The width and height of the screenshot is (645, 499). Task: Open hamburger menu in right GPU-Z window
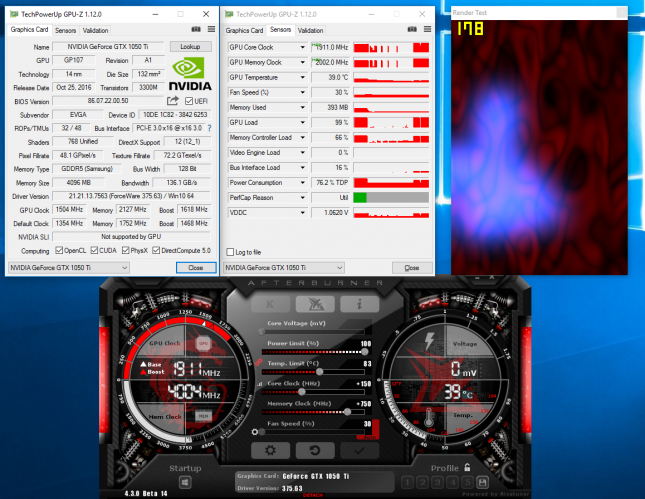point(427,29)
